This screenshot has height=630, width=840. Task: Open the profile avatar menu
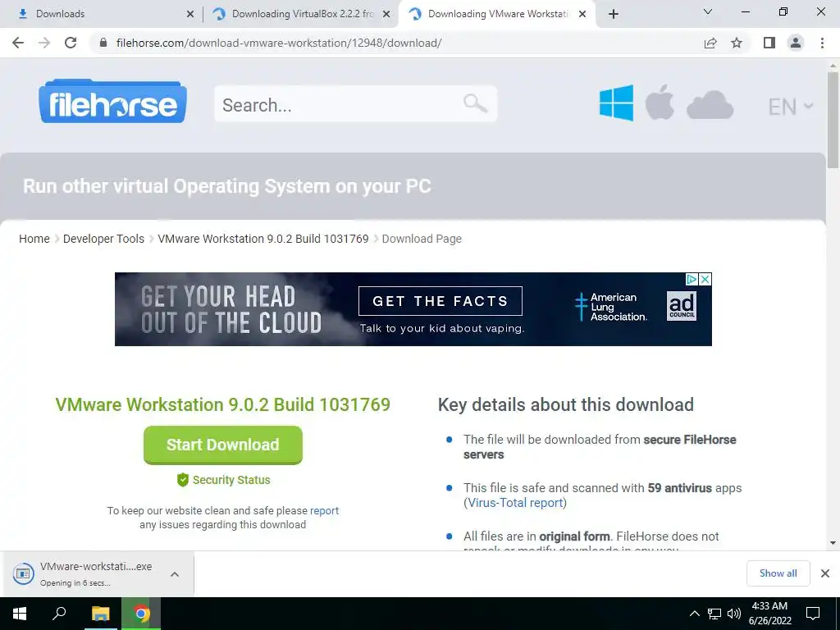point(796,43)
